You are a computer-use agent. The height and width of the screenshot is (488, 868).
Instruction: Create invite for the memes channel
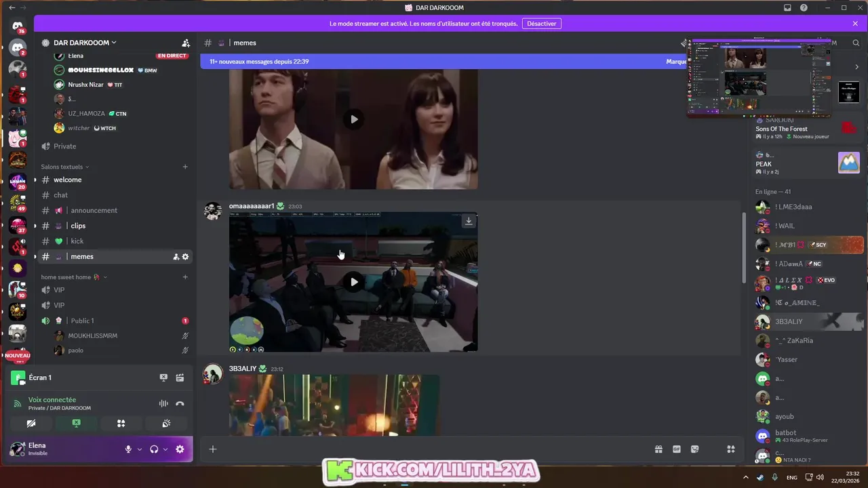(176, 257)
